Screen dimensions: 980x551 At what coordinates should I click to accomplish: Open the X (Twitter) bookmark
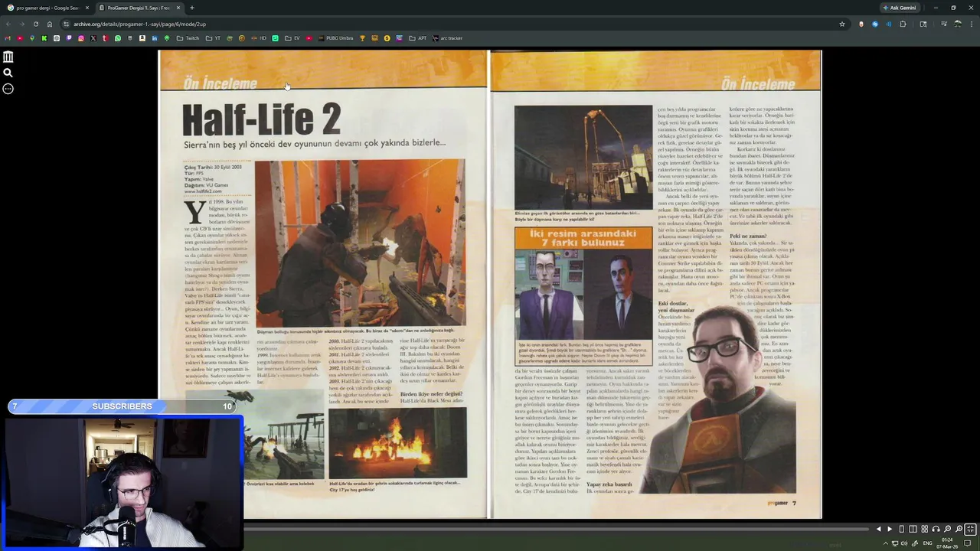(93, 38)
